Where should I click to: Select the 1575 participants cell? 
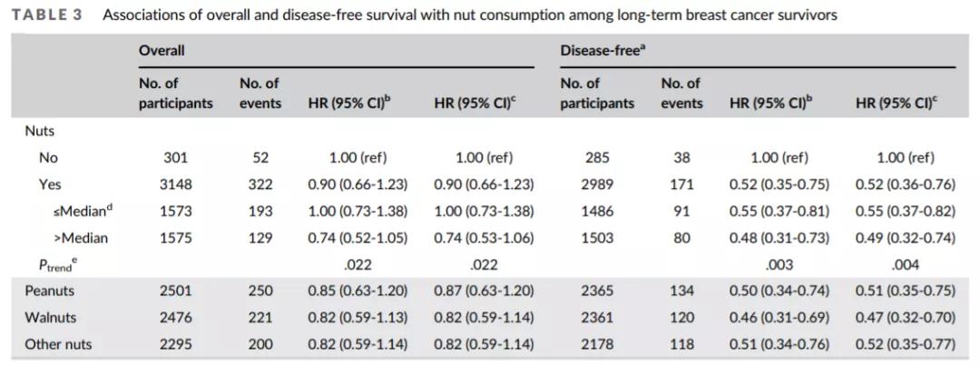click(175, 238)
